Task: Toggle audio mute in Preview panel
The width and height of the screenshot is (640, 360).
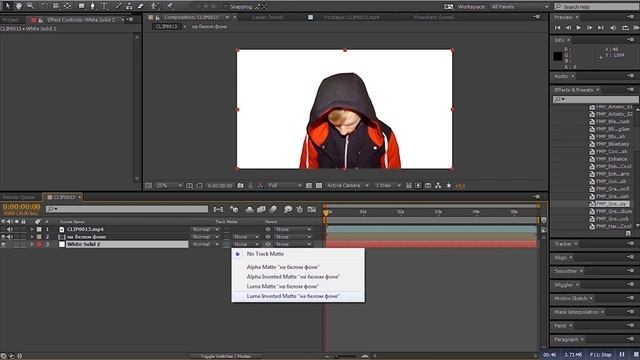Action: click(x=613, y=28)
